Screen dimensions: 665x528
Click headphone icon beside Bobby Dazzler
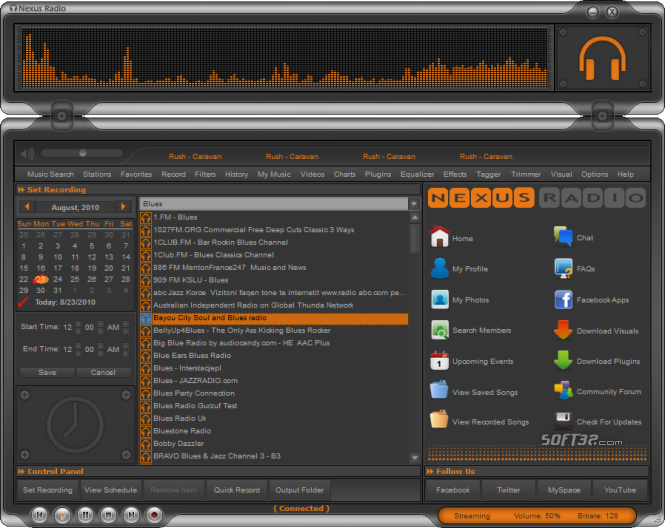pos(146,444)
